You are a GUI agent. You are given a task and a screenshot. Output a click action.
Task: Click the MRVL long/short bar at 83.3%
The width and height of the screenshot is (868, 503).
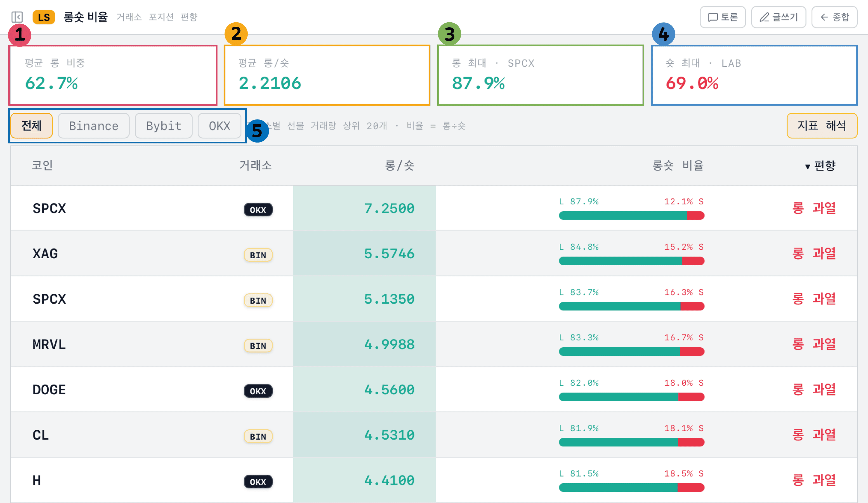pos(631,351)
